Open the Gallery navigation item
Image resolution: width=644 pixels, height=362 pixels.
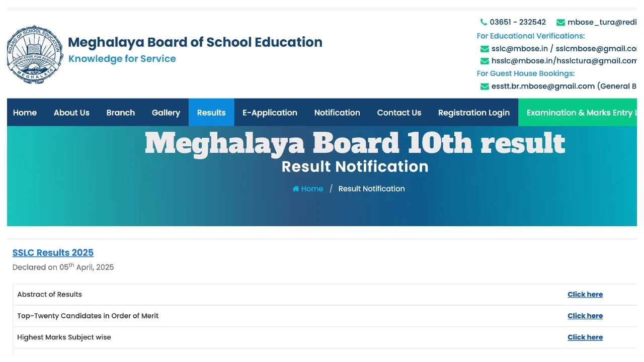(166, 113)
